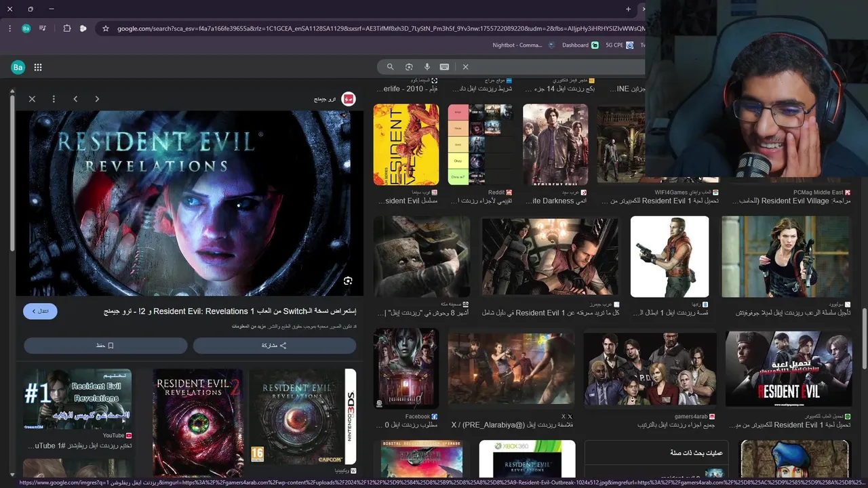Open a new browser tab
The image size is (868, 488).
coord(628,9)
